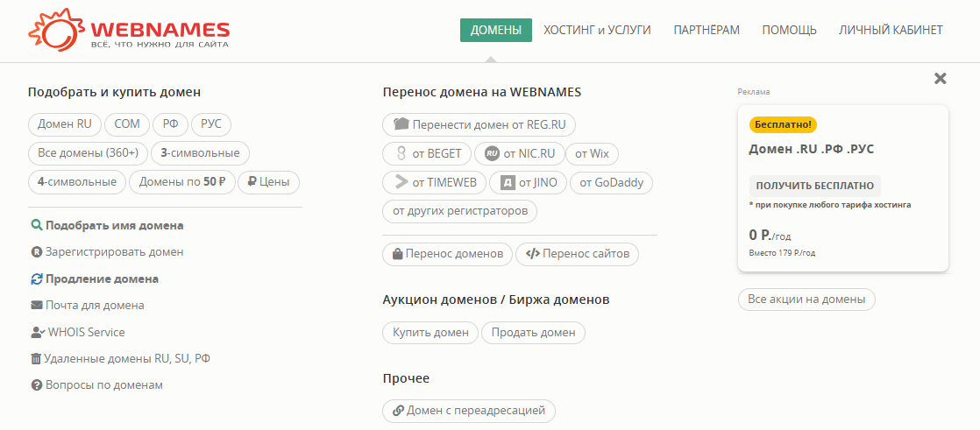Select the COM domain pill
This screenshot has width=980, height=430.
click(x=127, y=123)
